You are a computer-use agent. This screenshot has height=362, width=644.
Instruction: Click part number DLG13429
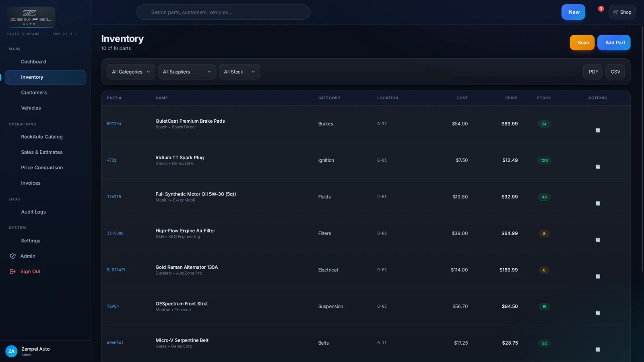pyautogui.click(x=116, y=270)
